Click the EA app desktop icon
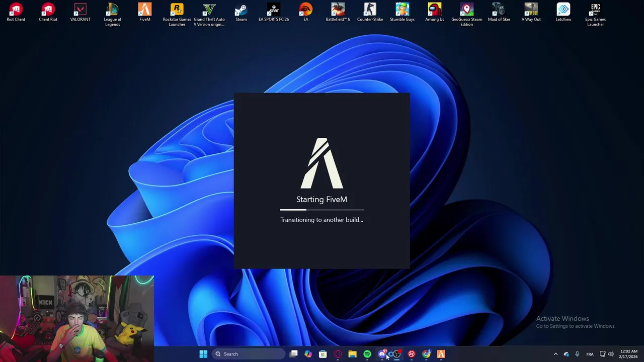Image resolution: width=644 pixels, height=362 pixels. [x=306, y=13]
